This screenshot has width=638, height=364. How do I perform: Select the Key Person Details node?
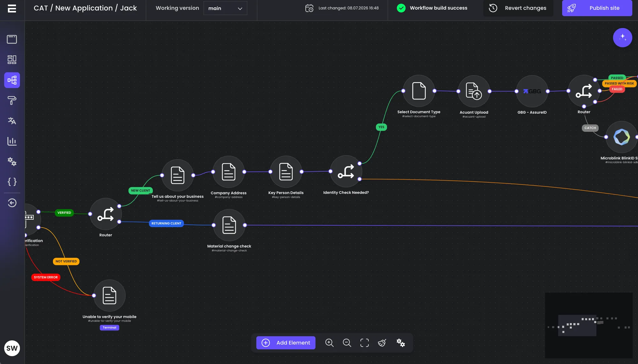286,171
